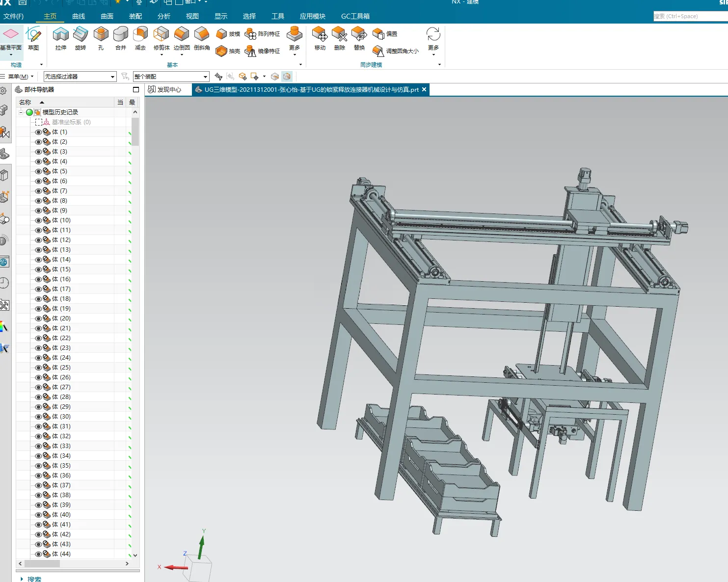
Task: Open the 文件(F) menu
Action: pos(13,16)
